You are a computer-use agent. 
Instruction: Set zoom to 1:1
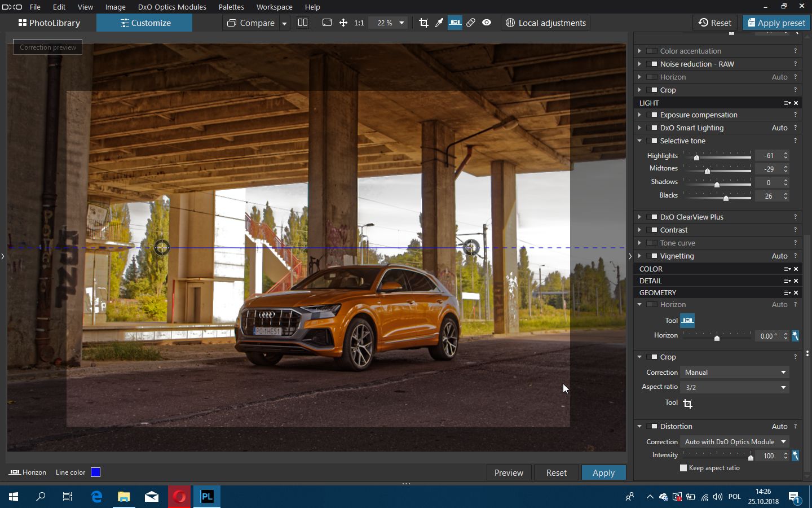tap(359, 23)
